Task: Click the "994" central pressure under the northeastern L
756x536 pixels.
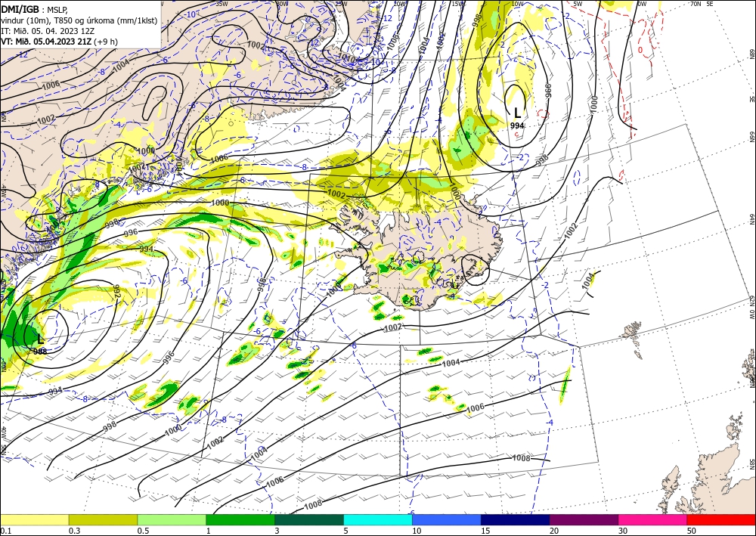Action: point(517,125)
